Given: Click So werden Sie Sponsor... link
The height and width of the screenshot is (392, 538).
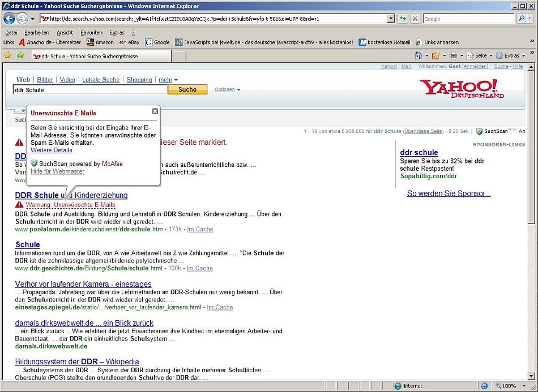Looking at the screenshot, I should click(x=449, y=193).
